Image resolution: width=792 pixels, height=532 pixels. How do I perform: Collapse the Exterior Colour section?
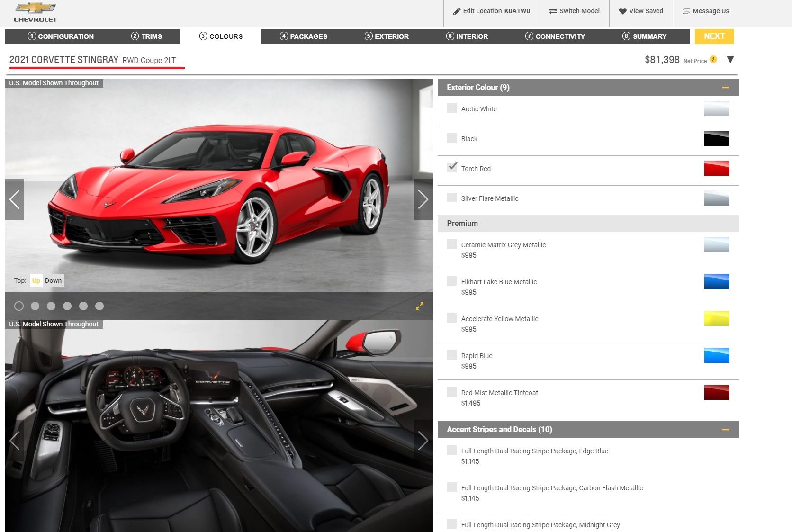click(x=725, y=88)
